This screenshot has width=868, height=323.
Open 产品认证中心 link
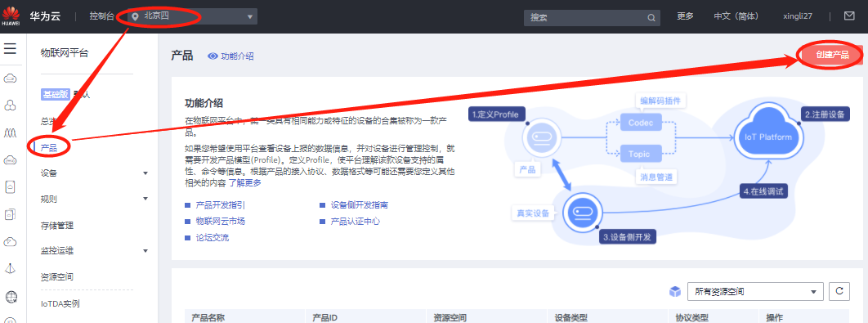tap(356, 221)
